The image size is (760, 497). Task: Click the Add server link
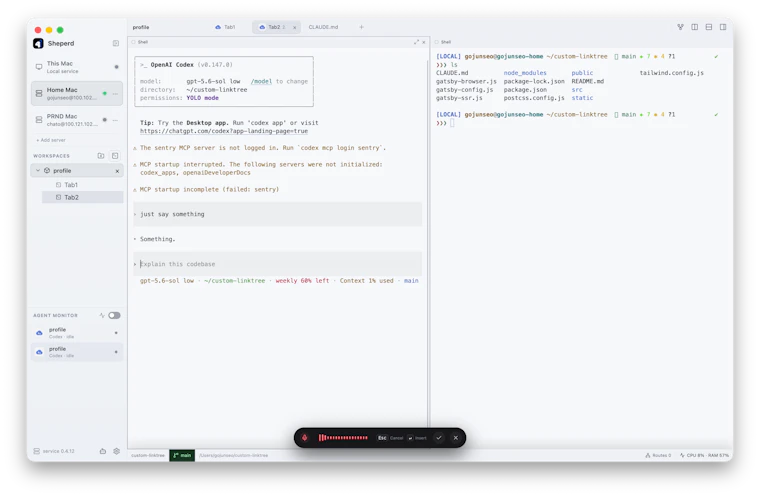51,140
